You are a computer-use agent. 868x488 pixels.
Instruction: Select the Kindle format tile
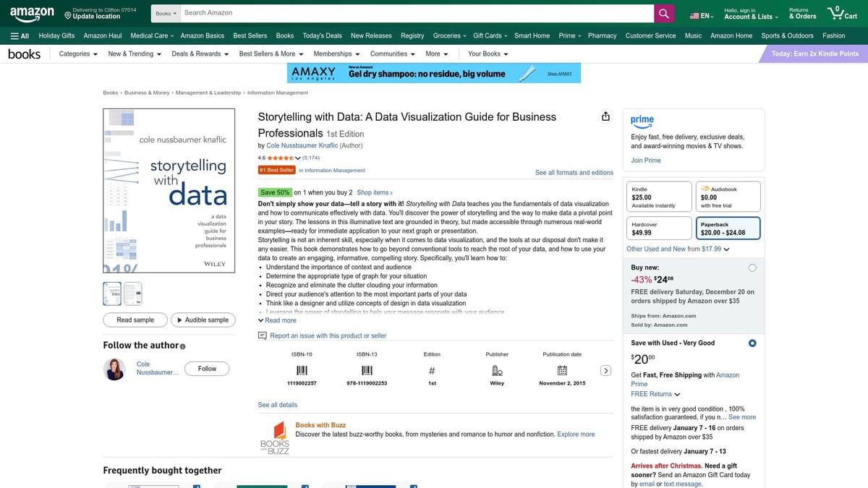pyautogui.click(x=658, y=195)
